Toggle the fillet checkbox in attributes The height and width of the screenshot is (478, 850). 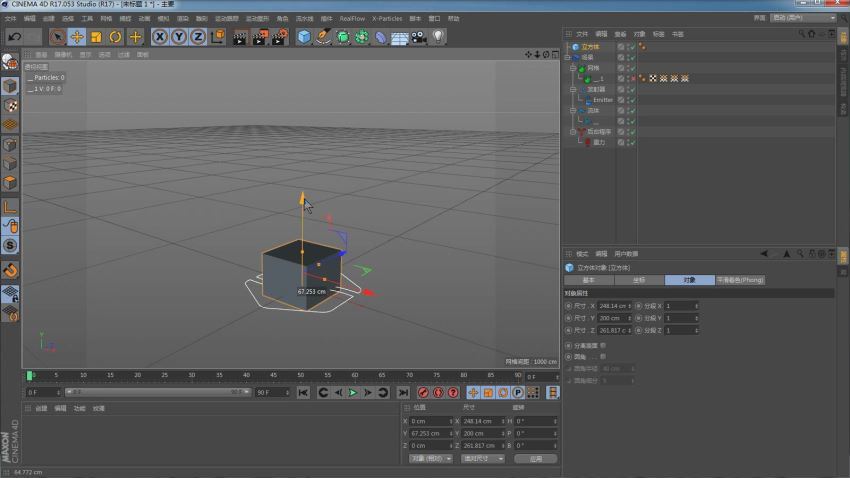pos(603,357)
